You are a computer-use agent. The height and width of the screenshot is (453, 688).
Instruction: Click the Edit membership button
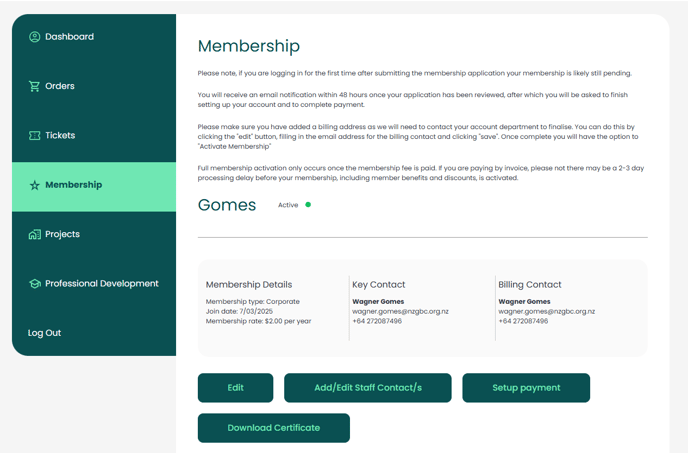point(235,388)
